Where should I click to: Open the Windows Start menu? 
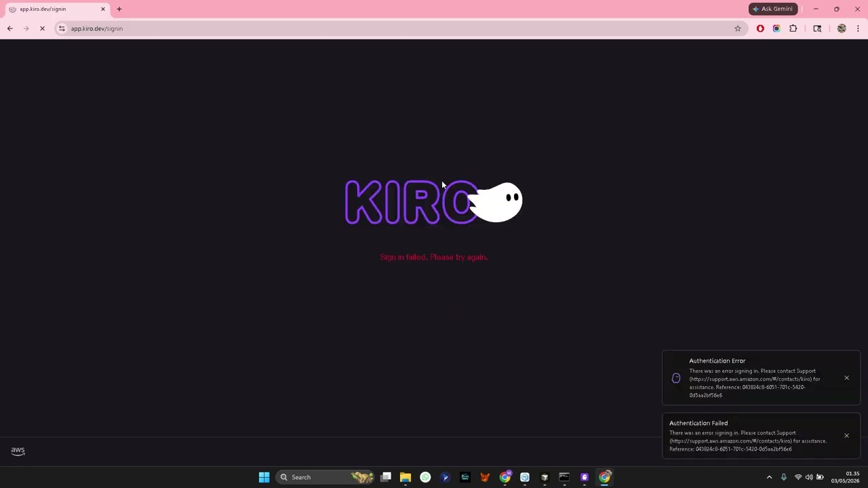pos(264,477)
